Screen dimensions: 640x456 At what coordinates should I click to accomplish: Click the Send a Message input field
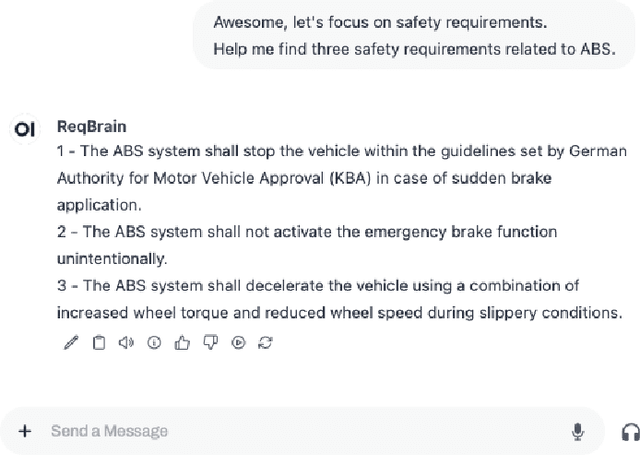click(x=300, y=431)
